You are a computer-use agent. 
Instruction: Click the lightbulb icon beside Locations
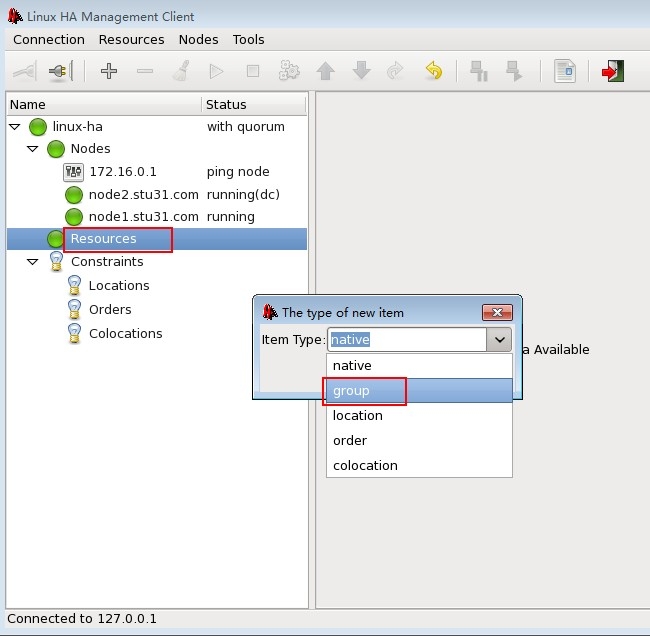tap(74, 285)
